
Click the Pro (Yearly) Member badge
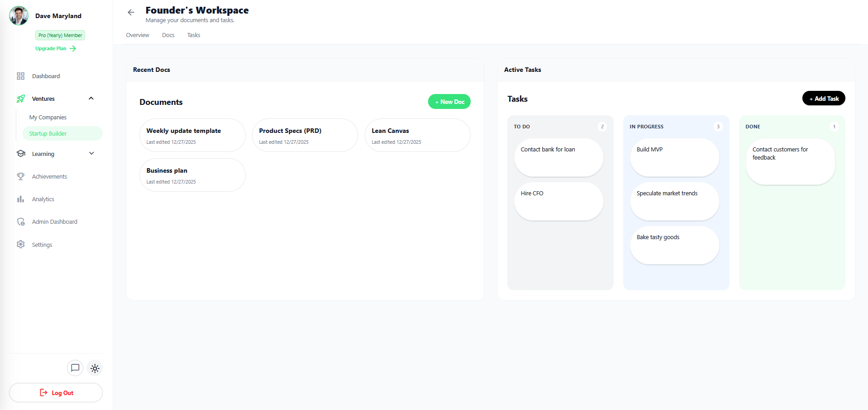point(60,35)
